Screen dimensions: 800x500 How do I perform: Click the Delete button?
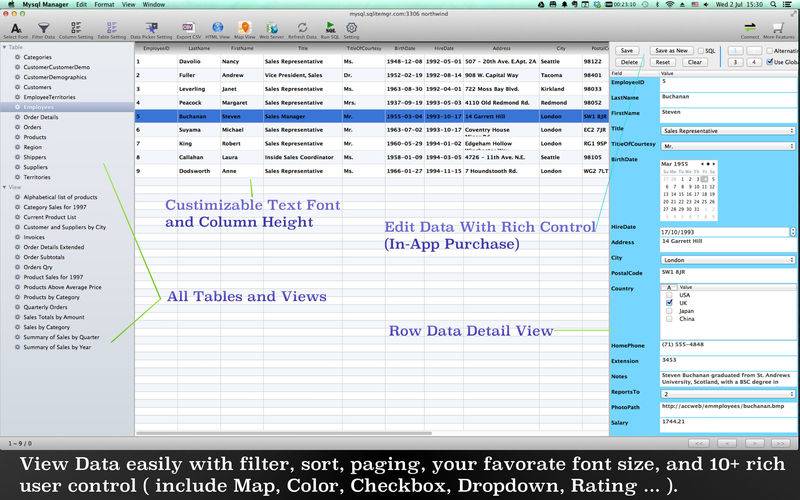click(x=629, y=62)
